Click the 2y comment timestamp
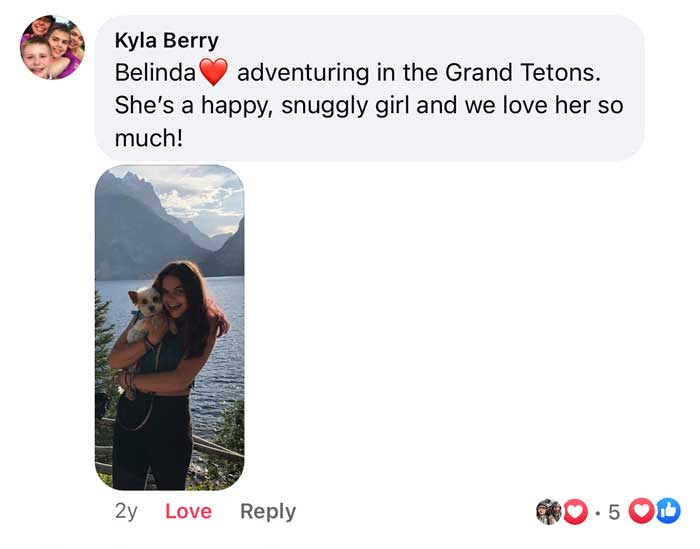The width and height of the screenshot is (700, 549). (x=126, y=511)
